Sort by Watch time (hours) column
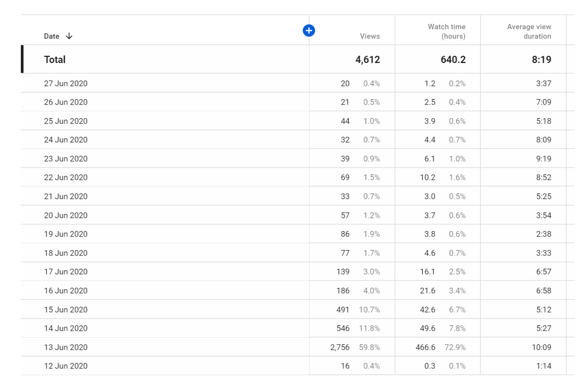Viewport: 588px width, 392px height. pyautogui.click(x=447, y=31)
